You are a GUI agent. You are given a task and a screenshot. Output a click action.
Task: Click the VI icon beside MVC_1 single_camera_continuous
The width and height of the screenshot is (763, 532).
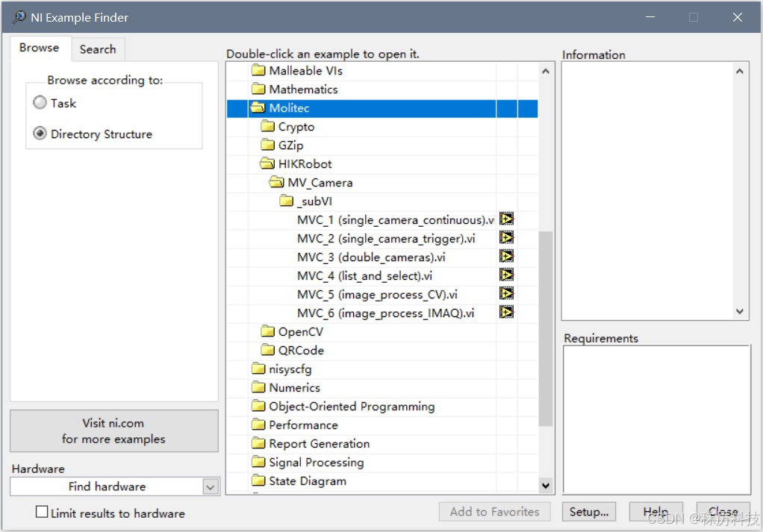(507, 219)
